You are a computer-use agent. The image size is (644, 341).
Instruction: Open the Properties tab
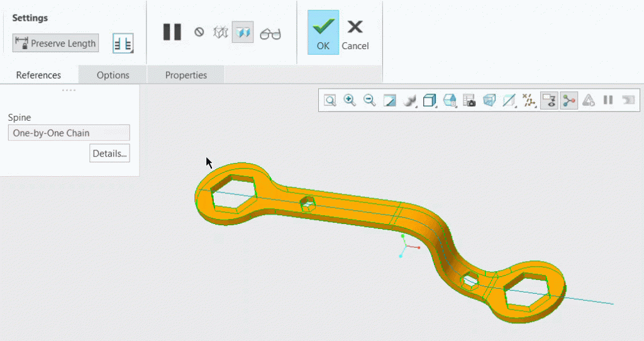pyautogui.click(x=186, y=75)
